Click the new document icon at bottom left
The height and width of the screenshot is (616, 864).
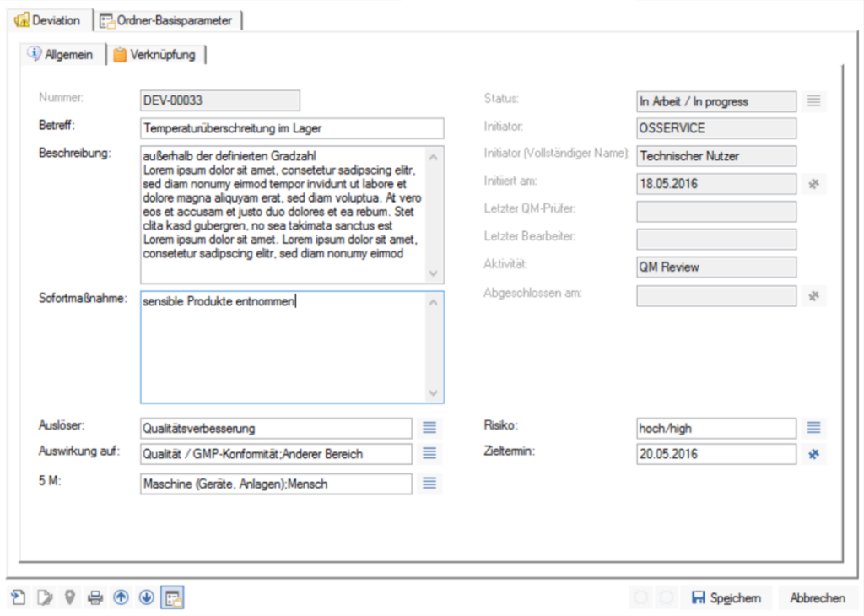(x=19, y=598)
